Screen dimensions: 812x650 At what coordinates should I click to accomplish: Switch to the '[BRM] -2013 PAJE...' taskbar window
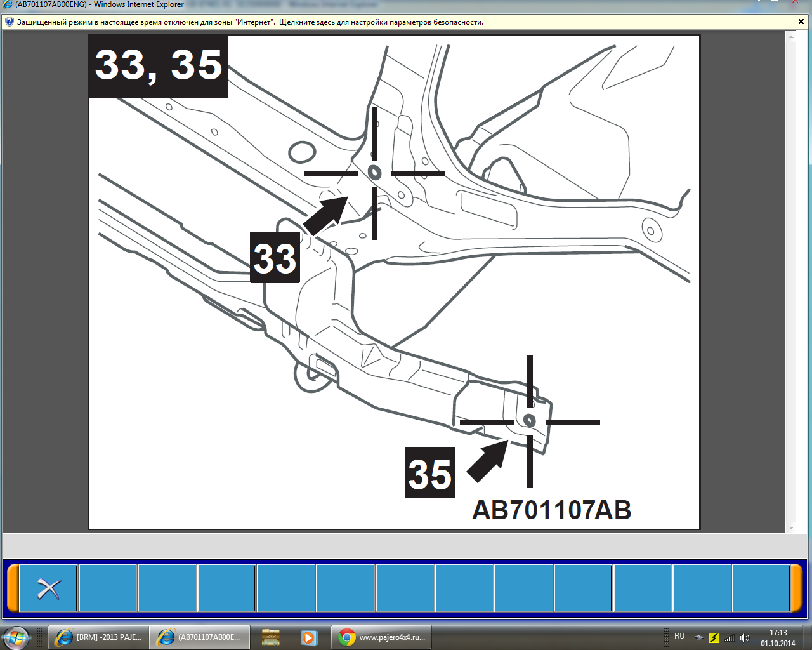(x=98, y=637)
